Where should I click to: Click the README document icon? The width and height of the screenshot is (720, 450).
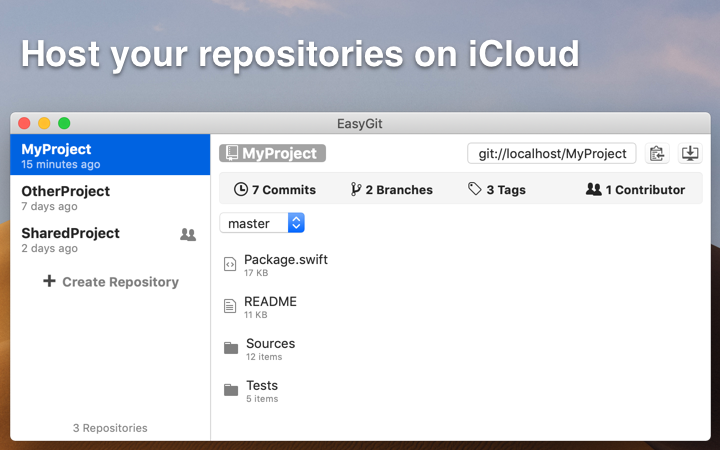230,306
